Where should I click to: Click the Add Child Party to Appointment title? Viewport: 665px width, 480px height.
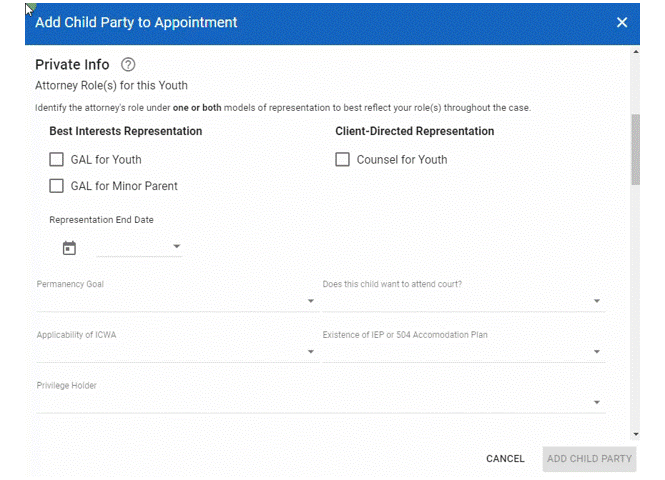pyautogui.click(x=136, y=22)
